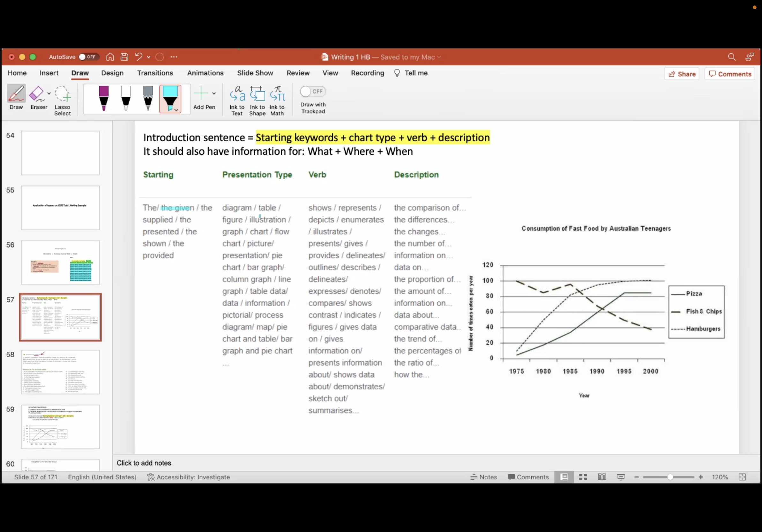Click the 120% zoom level

click(720, 477)
